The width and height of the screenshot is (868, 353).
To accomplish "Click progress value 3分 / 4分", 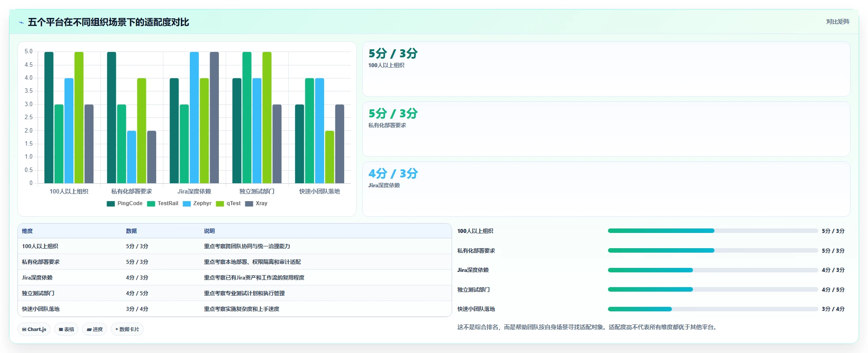I will (x=833, y=309).
